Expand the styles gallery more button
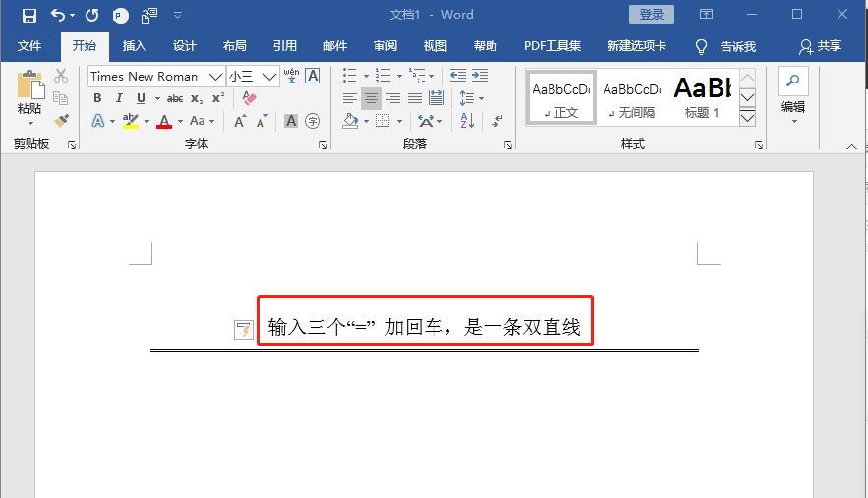Image resolution: width=868 pixels, height=498 pixels. 747,117
